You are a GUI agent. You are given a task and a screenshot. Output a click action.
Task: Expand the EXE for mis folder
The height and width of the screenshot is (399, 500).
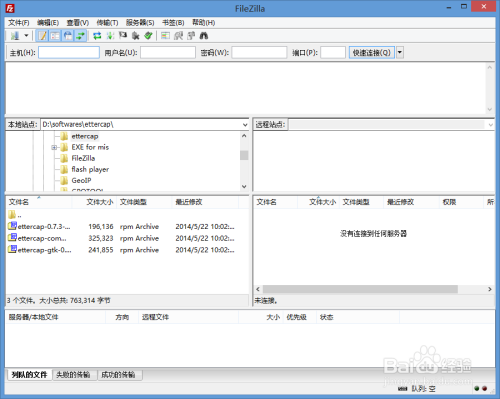[x=54, y=147]
